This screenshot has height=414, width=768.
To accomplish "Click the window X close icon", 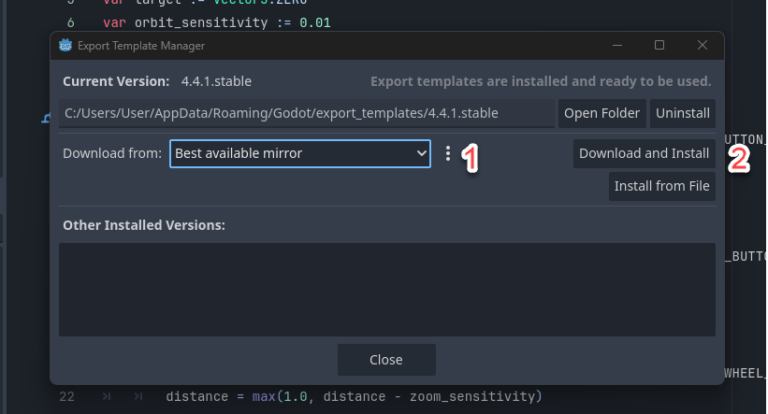I will 702,46.
